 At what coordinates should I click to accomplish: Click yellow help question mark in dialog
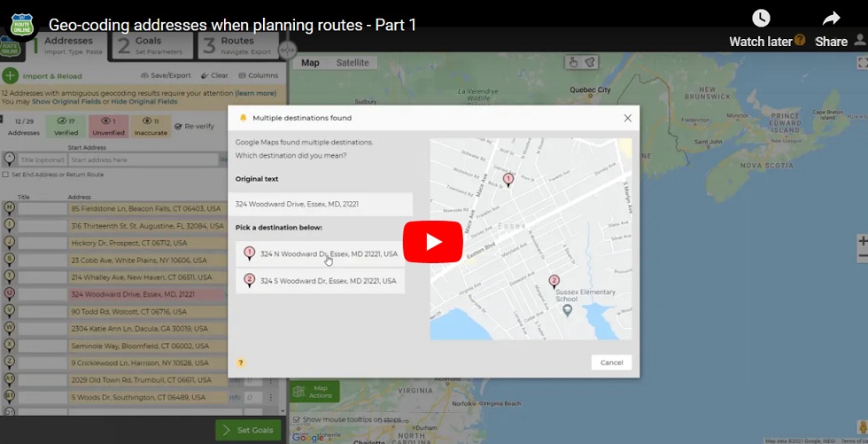(x=240, y=363)
